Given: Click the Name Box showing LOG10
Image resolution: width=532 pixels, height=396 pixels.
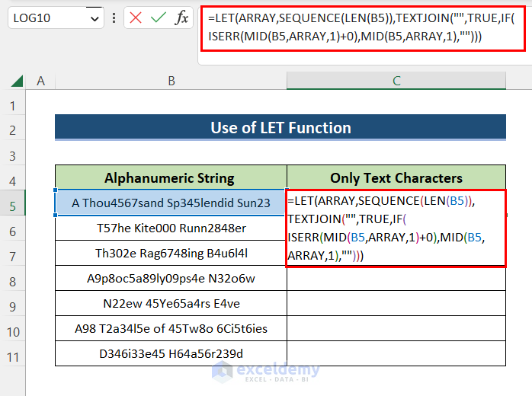Looking at the screenshot, I should tap(46, 18).
